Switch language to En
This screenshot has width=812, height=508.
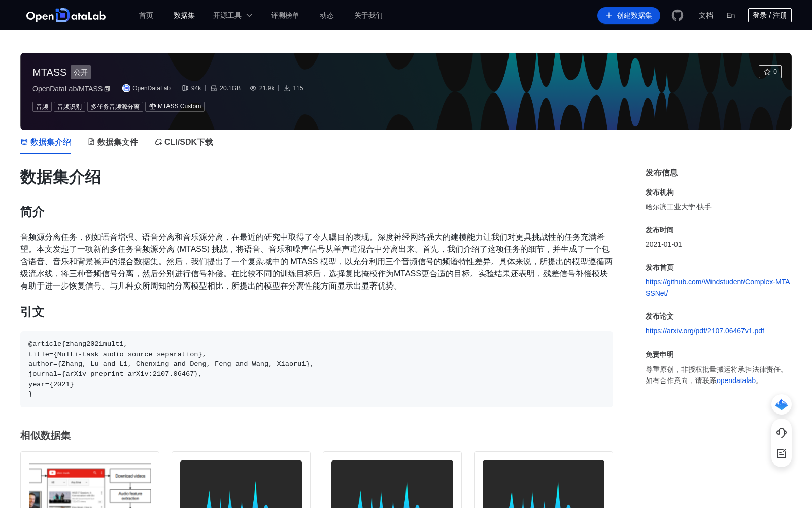click(x=731, y=15)
